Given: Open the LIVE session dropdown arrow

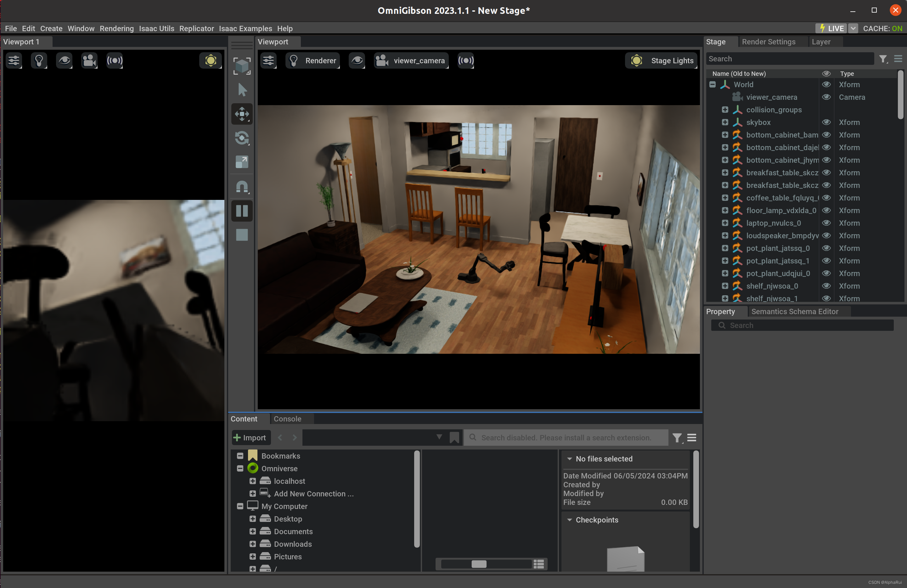Looking at the screenshot, I should (853, 29).
